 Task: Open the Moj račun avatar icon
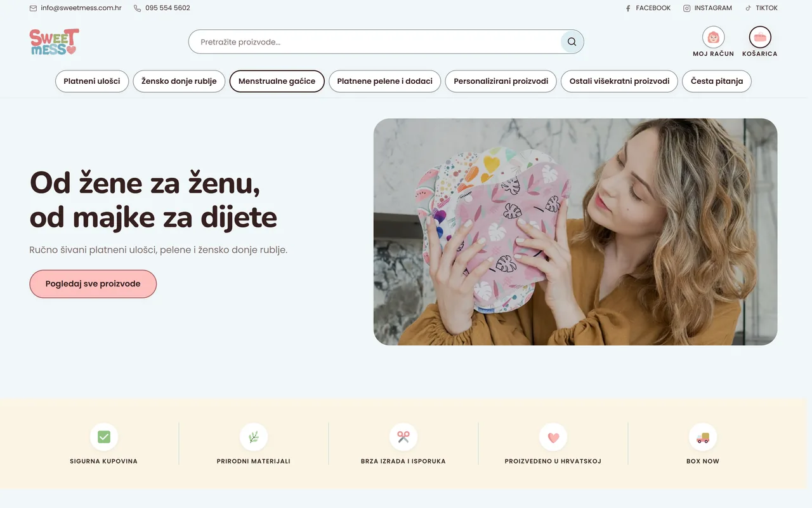713,37
